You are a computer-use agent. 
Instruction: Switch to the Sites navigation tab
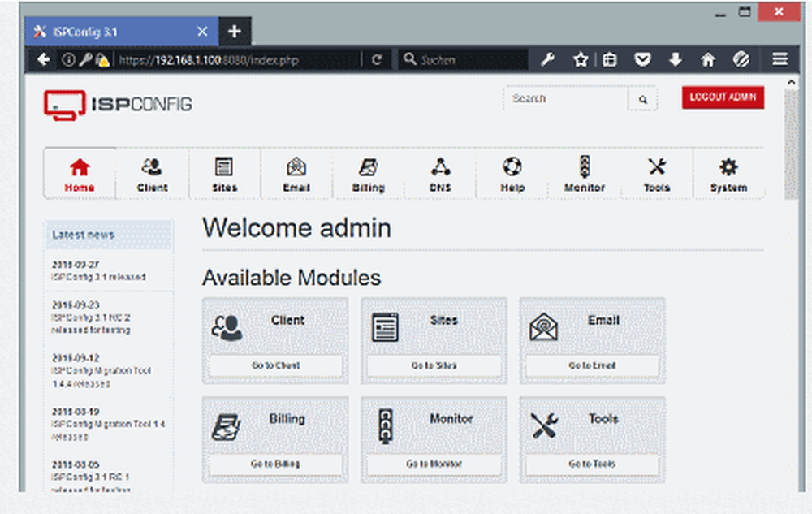pos(224,175)
